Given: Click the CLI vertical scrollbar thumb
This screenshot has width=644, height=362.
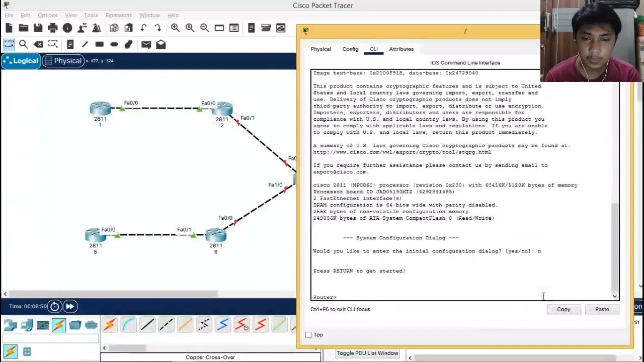Looking at the screenshot, I should click(615, 246).
